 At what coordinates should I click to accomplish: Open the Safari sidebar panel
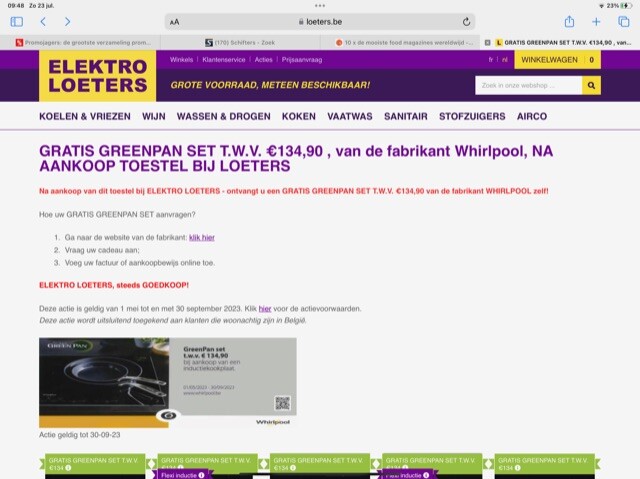[x=16, y=22]
